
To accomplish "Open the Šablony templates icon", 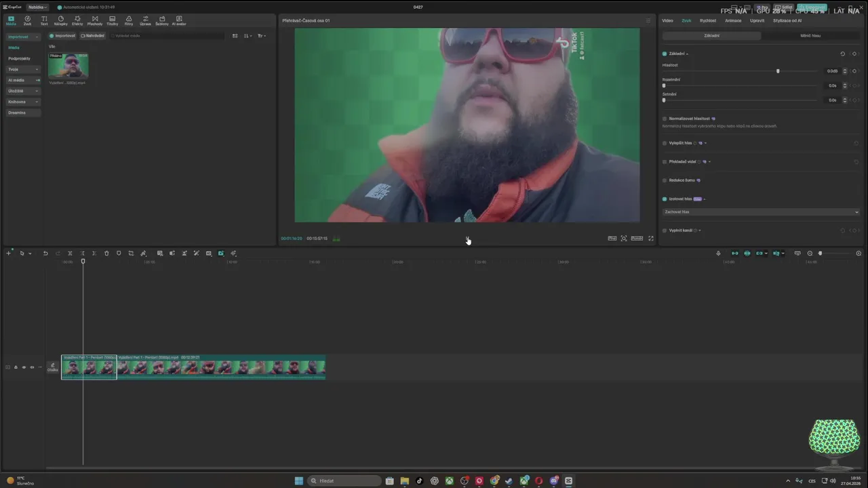I will [162, 20].
